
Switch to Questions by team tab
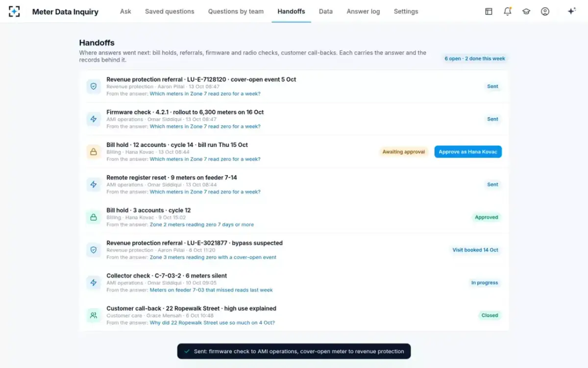(236, 11)
